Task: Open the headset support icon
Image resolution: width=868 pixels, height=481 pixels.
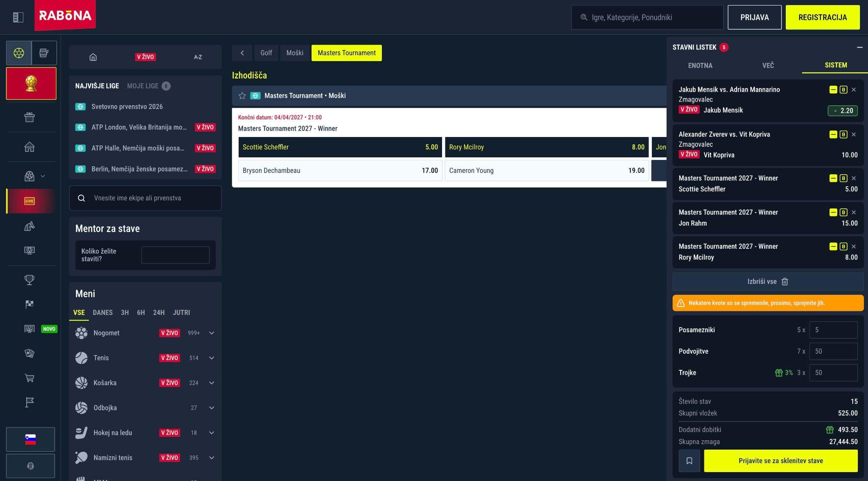Action: coord(31,466)
